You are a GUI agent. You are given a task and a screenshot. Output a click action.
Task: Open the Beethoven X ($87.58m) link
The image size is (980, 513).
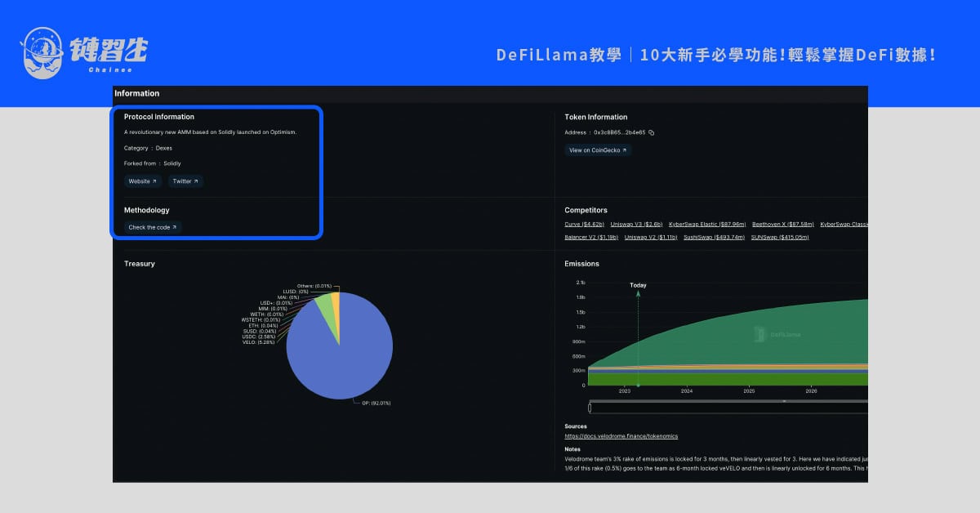783,224
